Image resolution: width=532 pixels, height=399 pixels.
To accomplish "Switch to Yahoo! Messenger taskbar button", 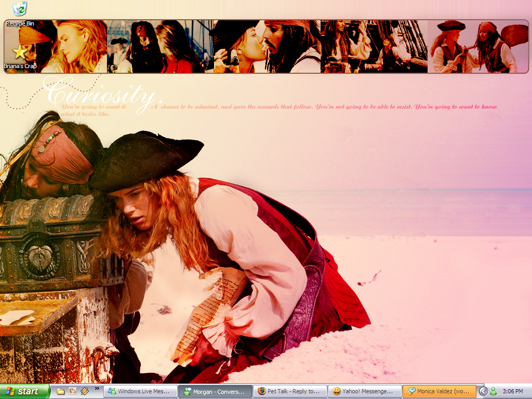I will click(365, 391).
